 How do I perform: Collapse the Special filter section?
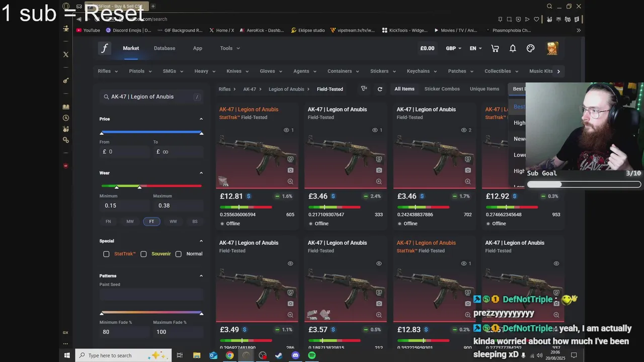point(201,241)
